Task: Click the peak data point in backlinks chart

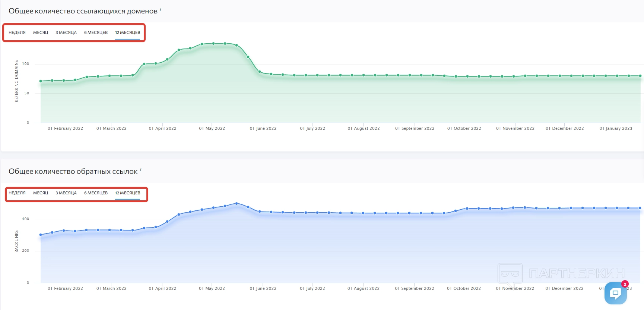Action: pyautogui.click(x=237, y=204)
